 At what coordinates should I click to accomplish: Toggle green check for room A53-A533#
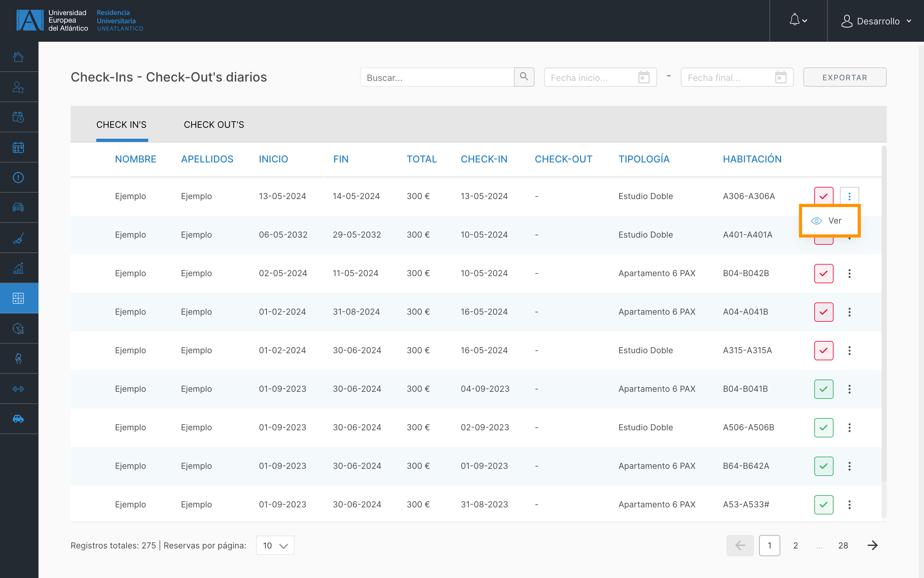[x=824, y=504]
